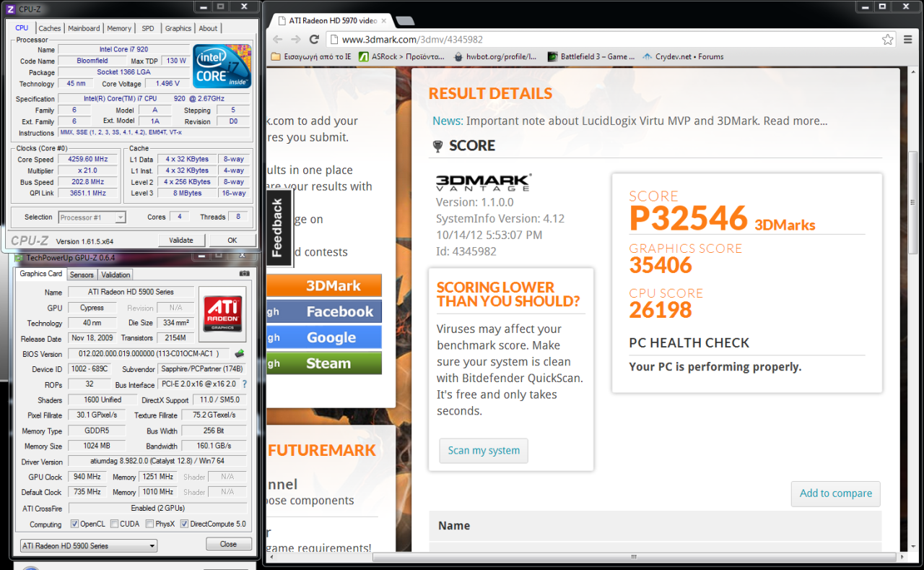Screen dimensions: 924x570
Task: Click the Bus Interface question mark icon
Action: 244,384
